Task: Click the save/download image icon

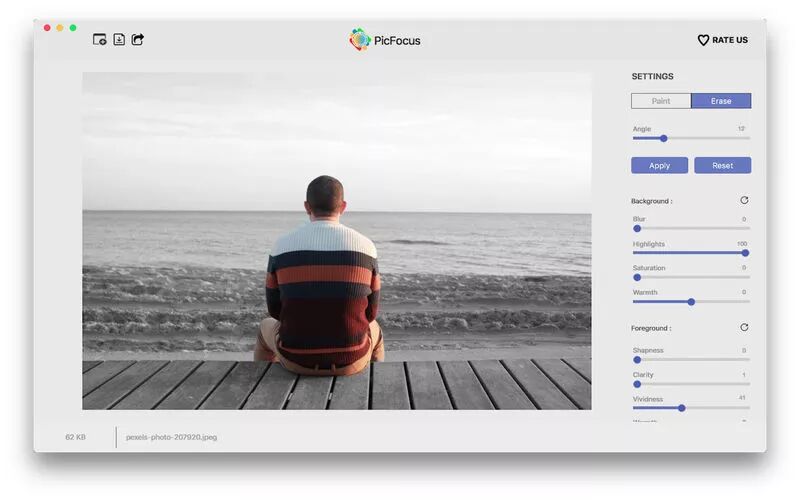Action: point(119,39)
